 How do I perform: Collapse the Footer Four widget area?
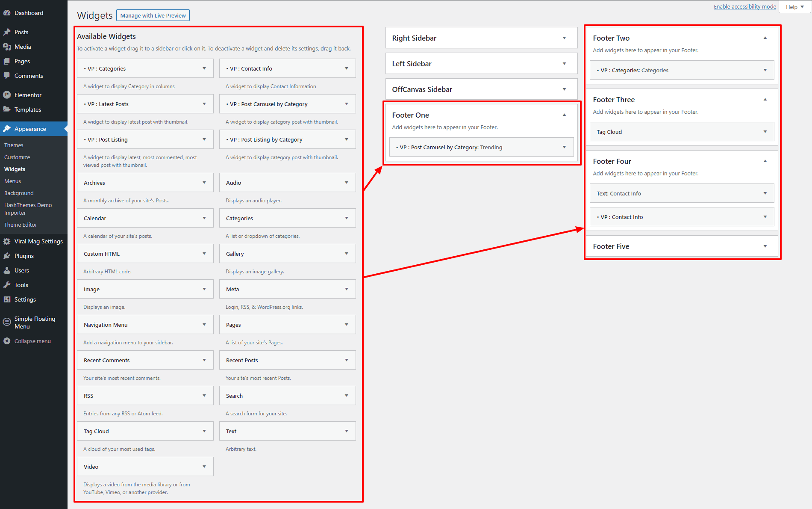coord(765,161)
